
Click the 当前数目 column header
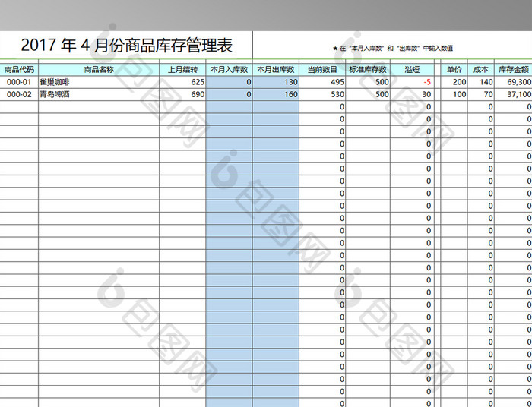[322, 69]
